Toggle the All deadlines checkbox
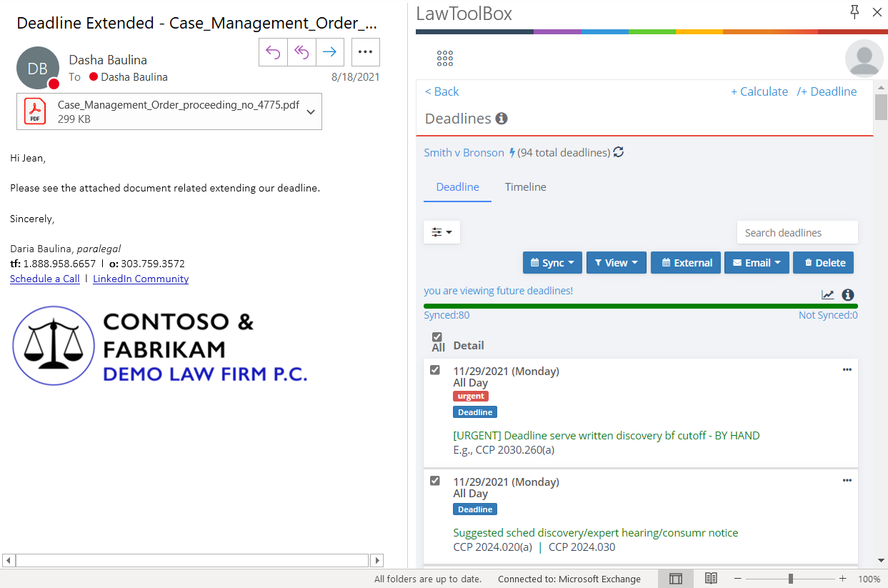Screen dimensions: 888x588 coord(437,337)
